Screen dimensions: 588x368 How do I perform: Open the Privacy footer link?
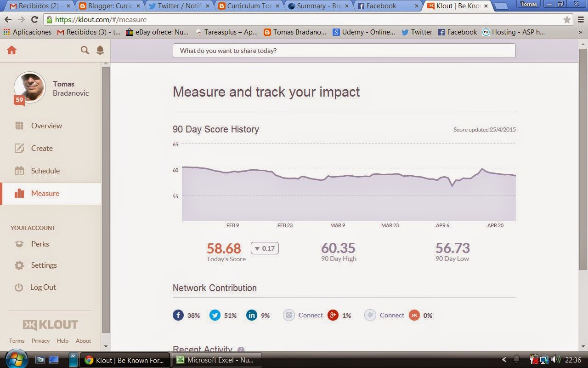click(x=40, y=341)
